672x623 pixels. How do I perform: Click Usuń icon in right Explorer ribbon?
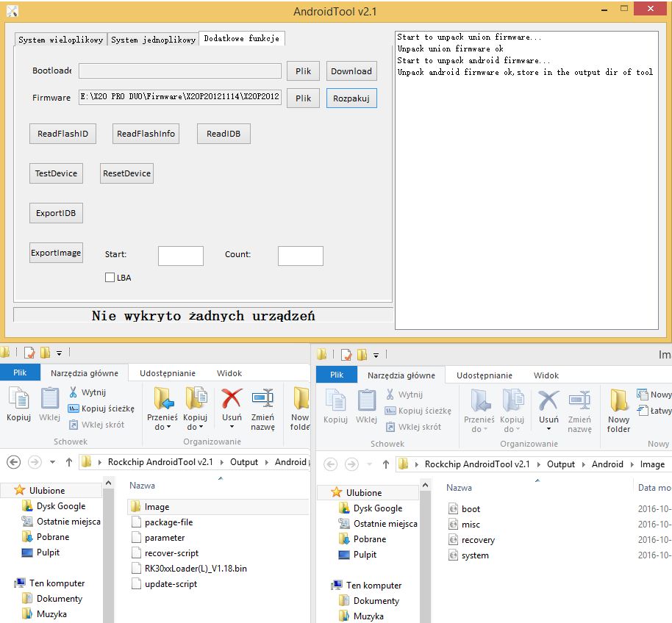548,401
